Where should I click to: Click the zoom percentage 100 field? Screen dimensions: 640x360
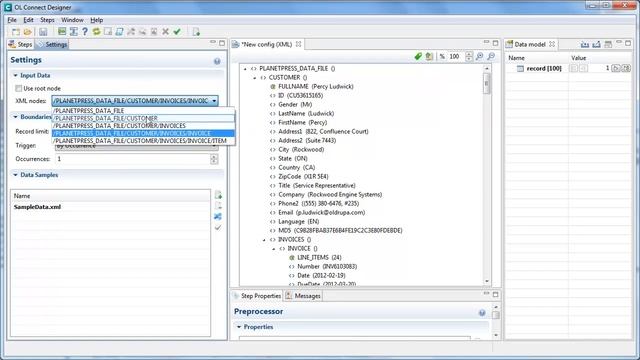click(456, 56)
